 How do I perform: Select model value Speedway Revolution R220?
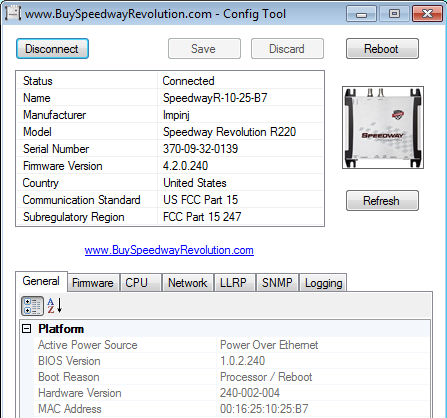pyautogui.click(x=229, y=132)
